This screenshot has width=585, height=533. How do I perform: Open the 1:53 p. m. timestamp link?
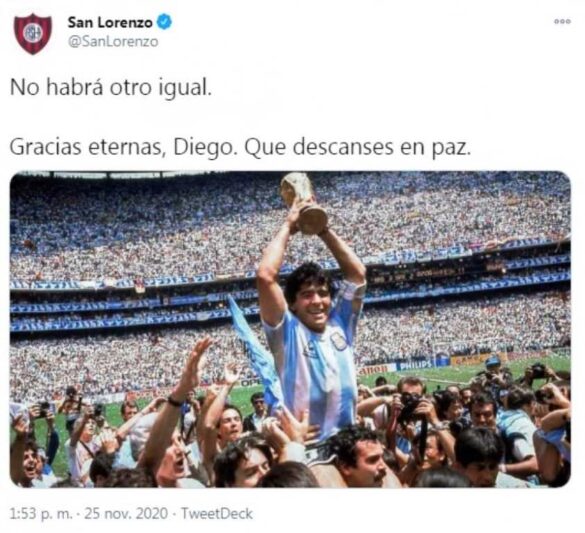click(41, 514)
